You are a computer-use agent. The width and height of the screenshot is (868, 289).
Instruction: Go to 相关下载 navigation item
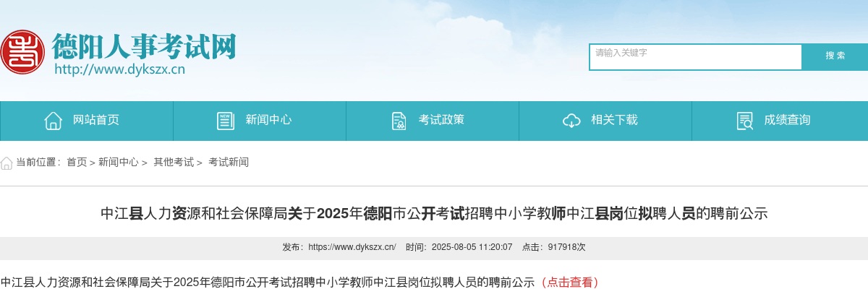point(605,121)
